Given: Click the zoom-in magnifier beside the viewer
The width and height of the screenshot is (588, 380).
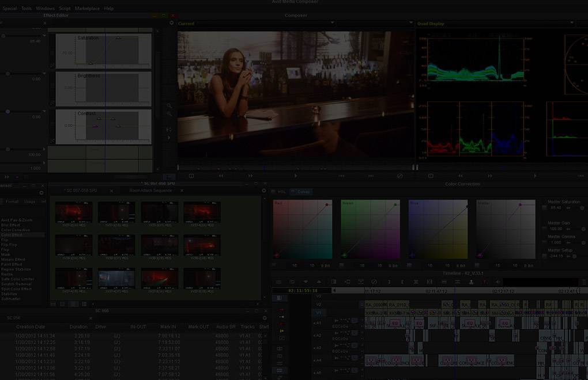Looking at the screenshot, I should click(169, 106).
